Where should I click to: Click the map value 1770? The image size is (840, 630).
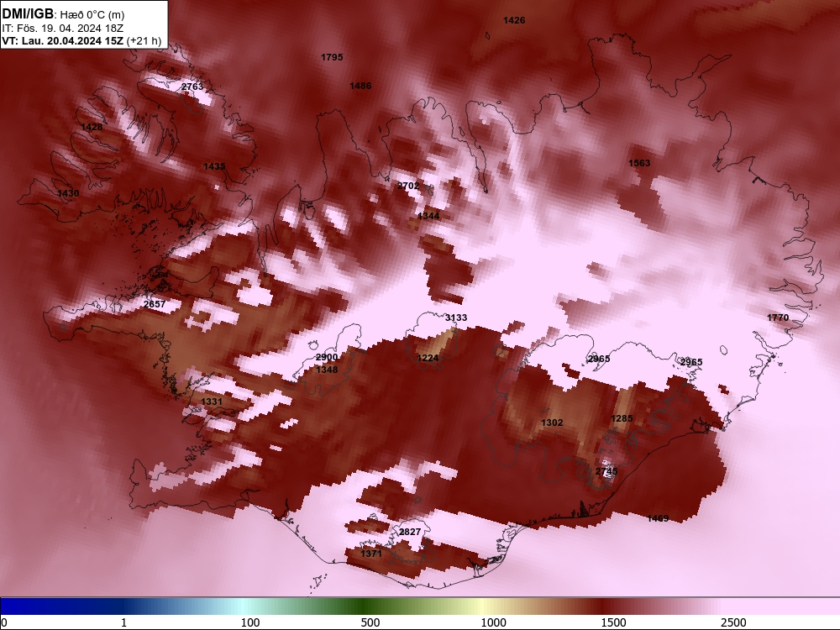click(x=778, y=318)
